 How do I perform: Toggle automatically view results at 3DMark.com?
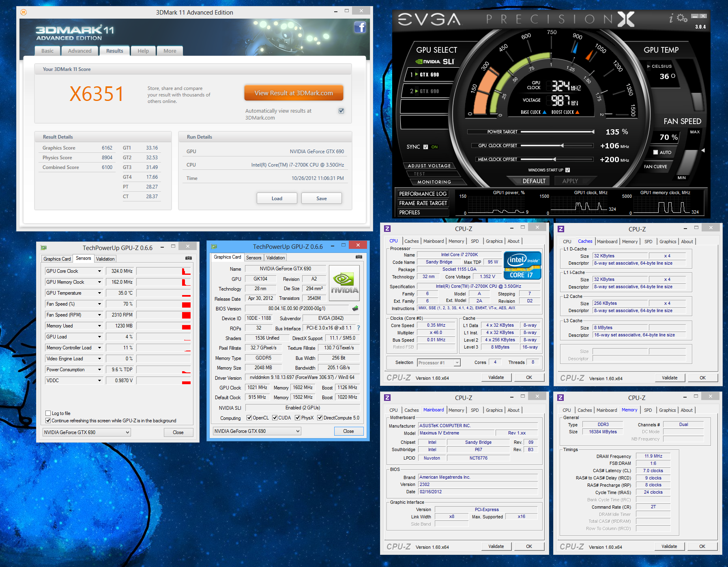pos(341,111)
